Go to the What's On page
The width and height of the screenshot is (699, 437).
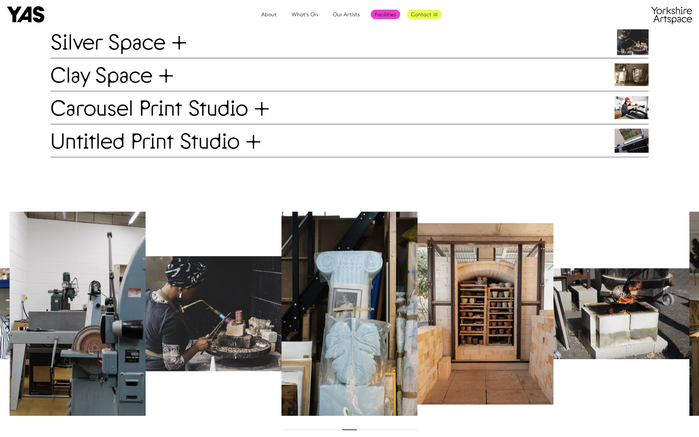[x=304, y=15]
